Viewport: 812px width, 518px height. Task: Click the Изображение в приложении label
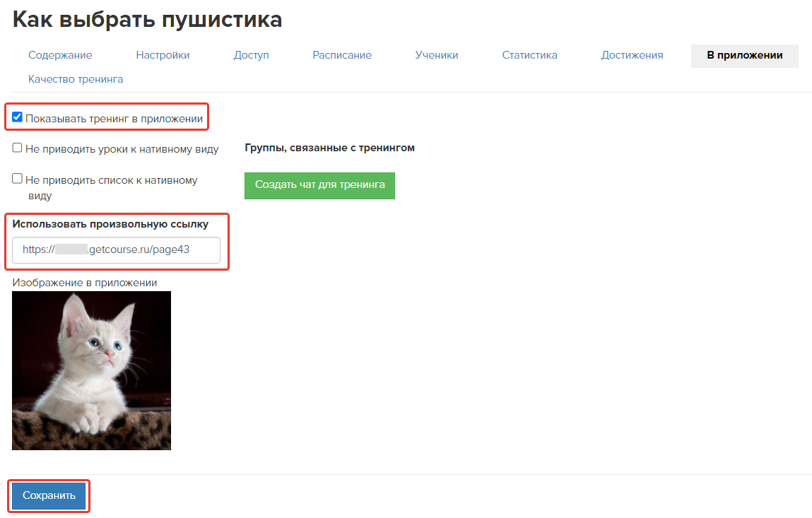(x=84, y=283)
